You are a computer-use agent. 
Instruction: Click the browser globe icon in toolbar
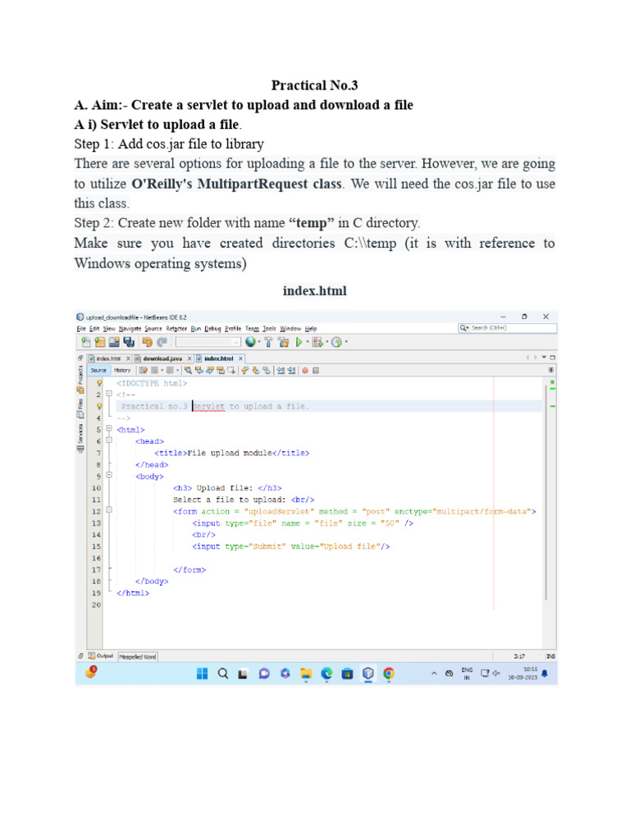pos(250,341)
